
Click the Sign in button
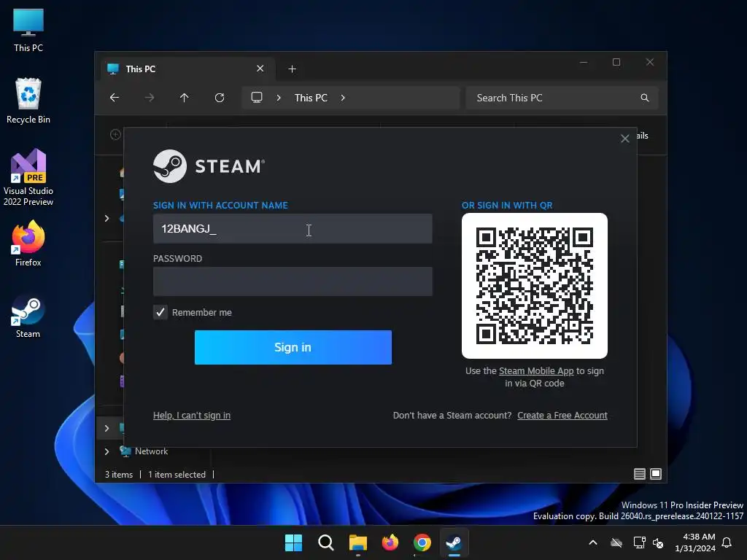[x=293, y=347]
